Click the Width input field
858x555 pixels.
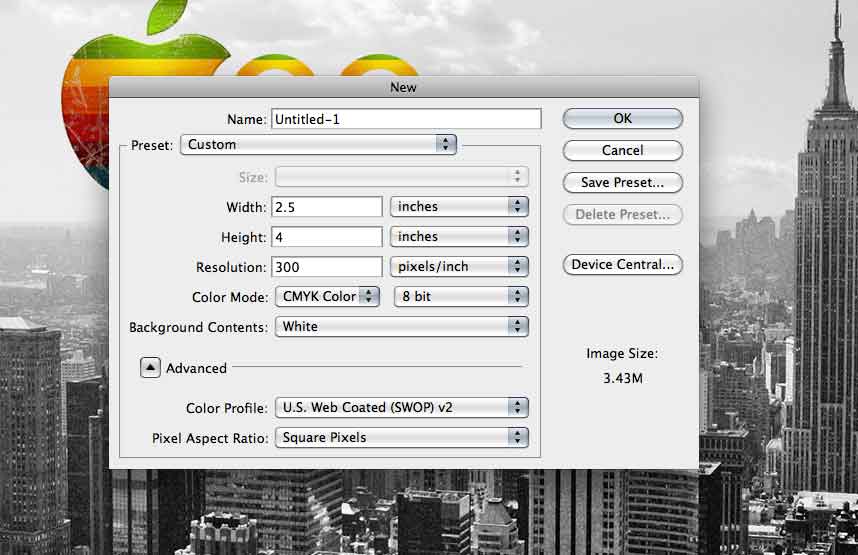(327, 207)
